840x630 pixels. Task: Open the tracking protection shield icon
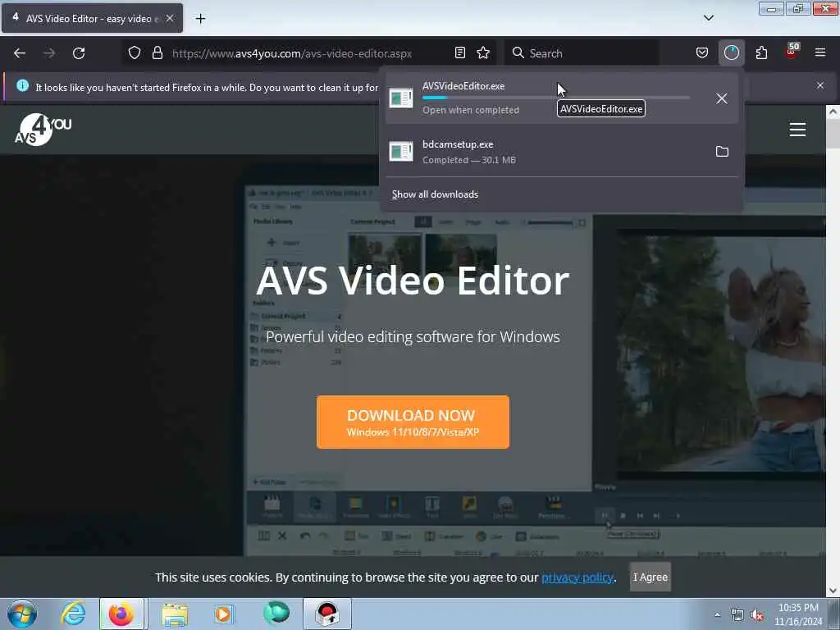[x=135, y=53]
